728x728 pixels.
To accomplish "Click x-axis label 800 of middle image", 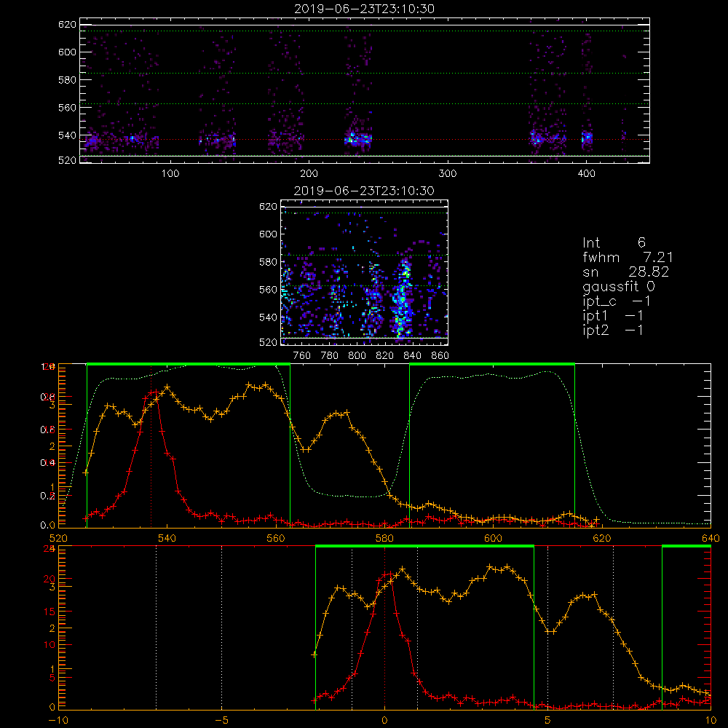I will coord(357,356).
